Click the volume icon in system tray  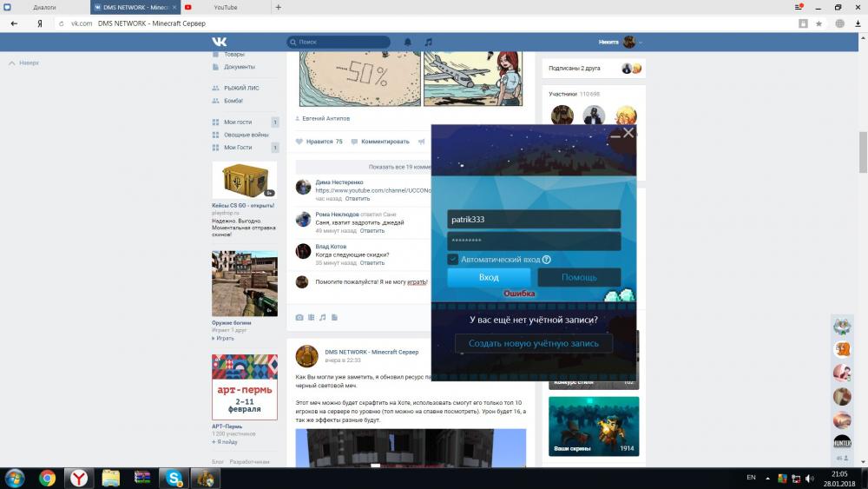click(810, 478)
